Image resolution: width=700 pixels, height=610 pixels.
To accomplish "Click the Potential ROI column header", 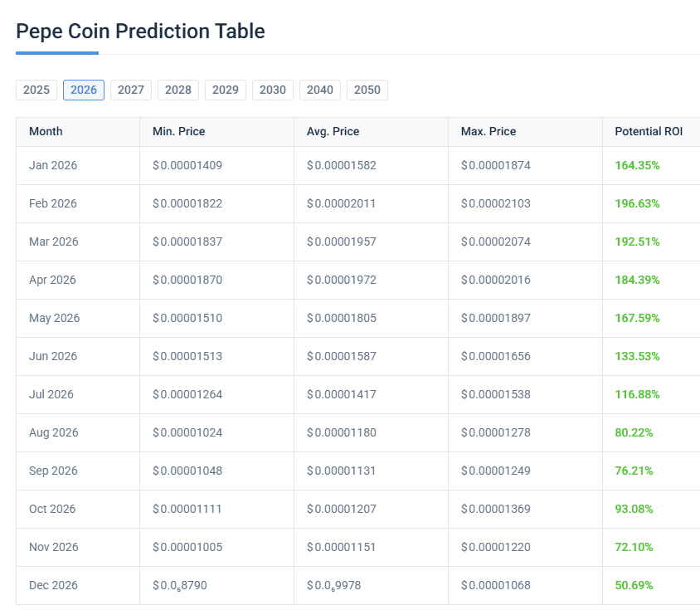I will pyautogui.click(x=649, y=131).
